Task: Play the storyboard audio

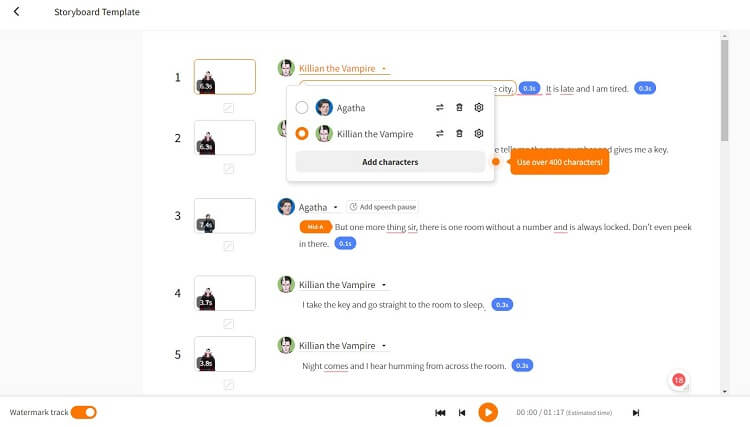Action: (488, 412)
